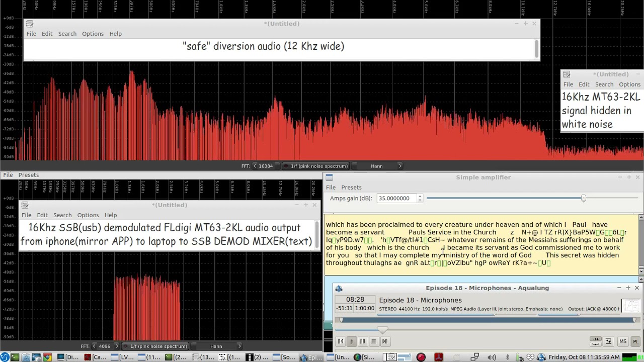Click the Dropbox tray icon

pyautogui.click(x=530, y=357)
